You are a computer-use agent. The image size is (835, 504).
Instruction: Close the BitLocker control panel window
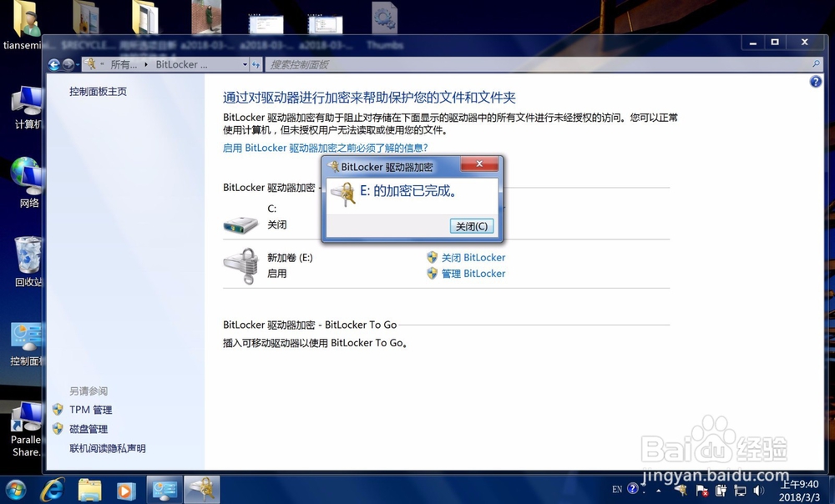pyautogui.click(x=805, y=42)
